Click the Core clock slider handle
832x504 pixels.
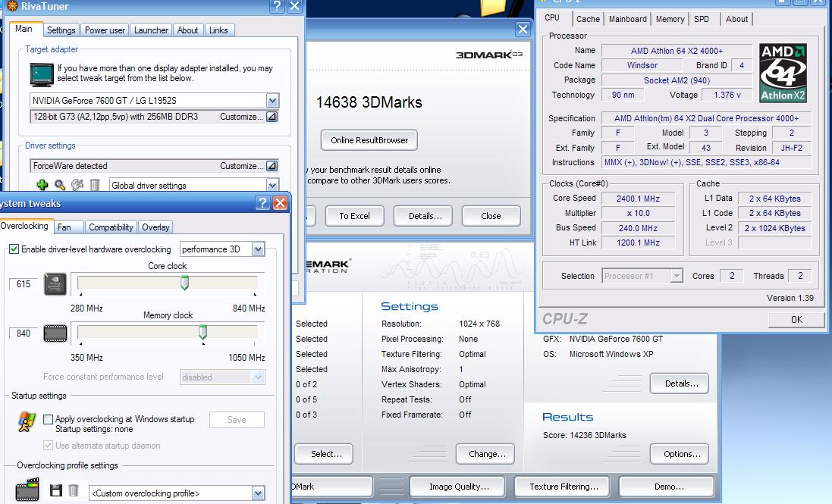[x=184, y=283]
